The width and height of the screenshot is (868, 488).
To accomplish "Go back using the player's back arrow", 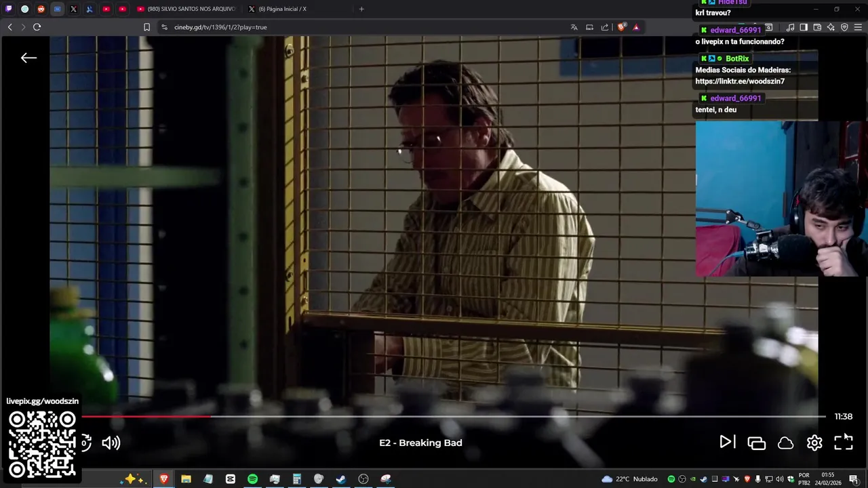I will tap(28, 58).
